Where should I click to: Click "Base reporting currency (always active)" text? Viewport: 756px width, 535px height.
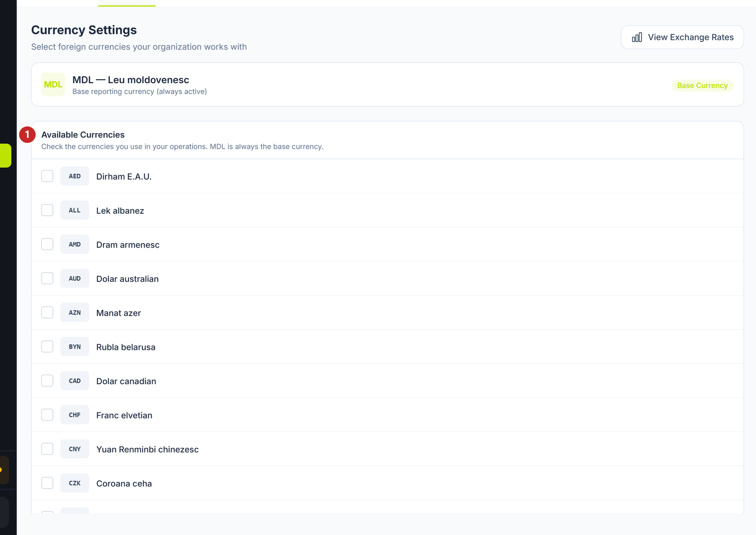click(140, 91)
